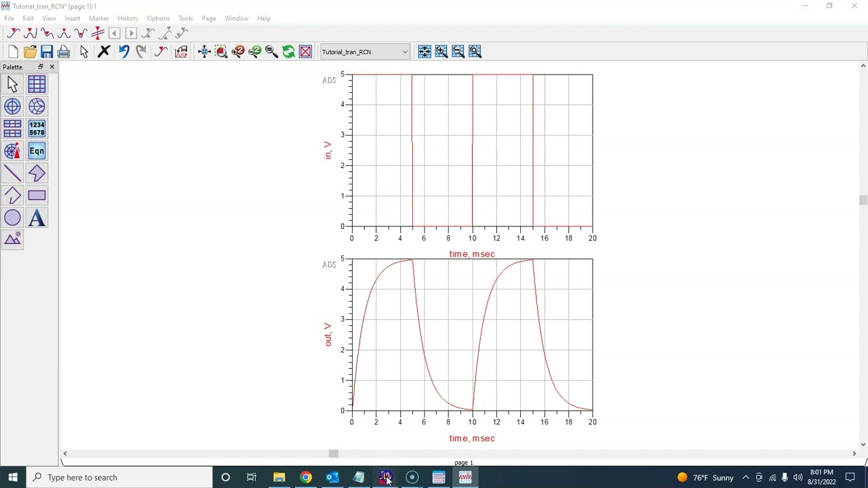Select the polyline drawing tool
The image size is (868, 488).
(12, 196)
